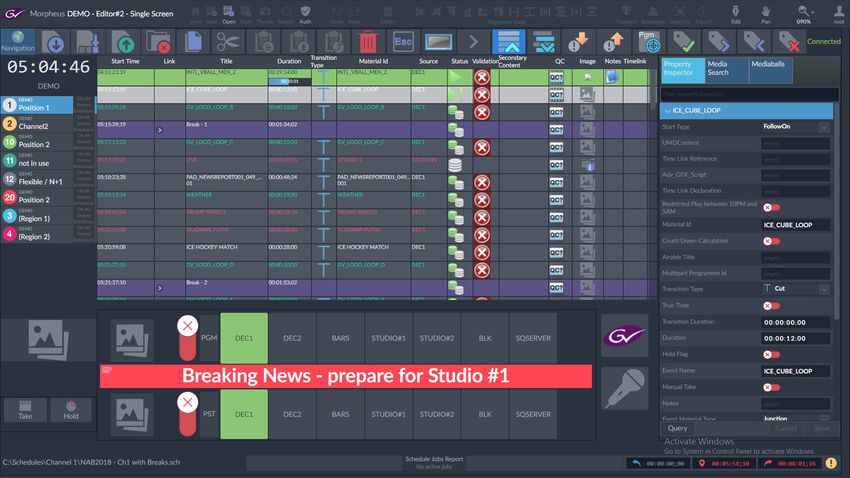Collapse the ICE_CUBE_LOOP property section
The image size is (850, 478).
pos(667,110)
